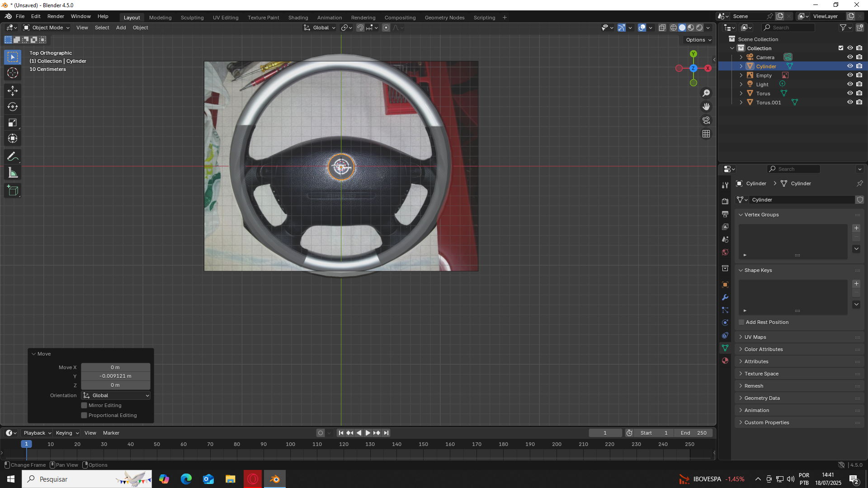This screenshot has height=488, width=868.
Task: Open the Render menu
Action: tap(56, 16)
